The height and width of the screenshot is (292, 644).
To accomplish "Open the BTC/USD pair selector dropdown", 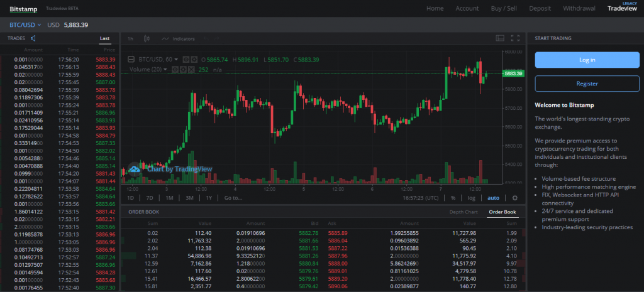I will point(25,25).
